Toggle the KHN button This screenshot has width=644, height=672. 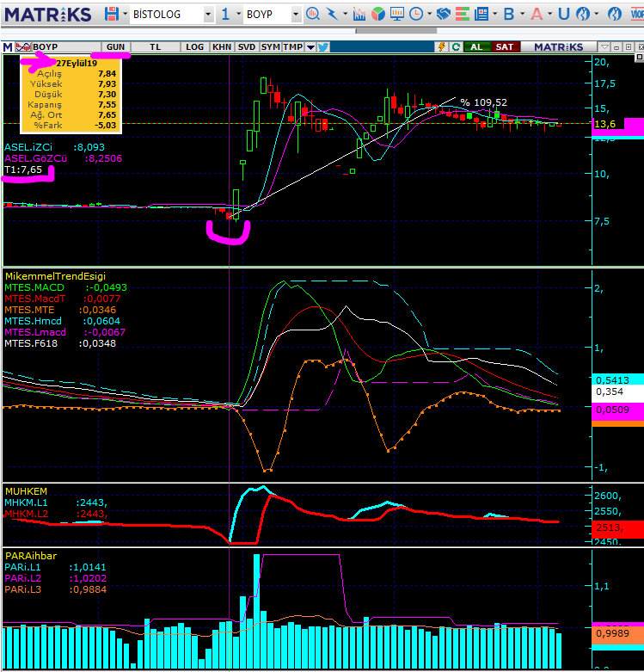click(222, 46)
